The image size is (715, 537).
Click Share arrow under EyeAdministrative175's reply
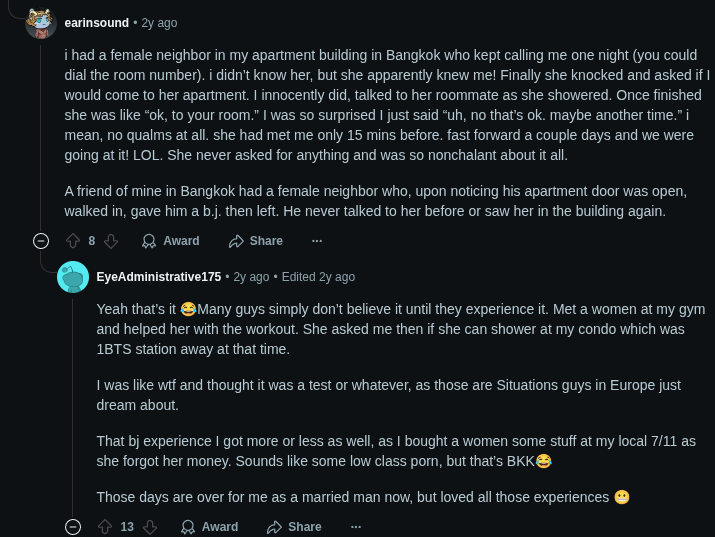point(275,527)
